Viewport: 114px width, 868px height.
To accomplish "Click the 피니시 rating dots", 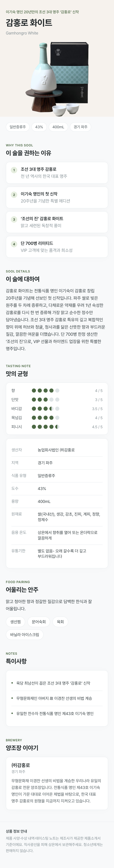I will 46,427.
